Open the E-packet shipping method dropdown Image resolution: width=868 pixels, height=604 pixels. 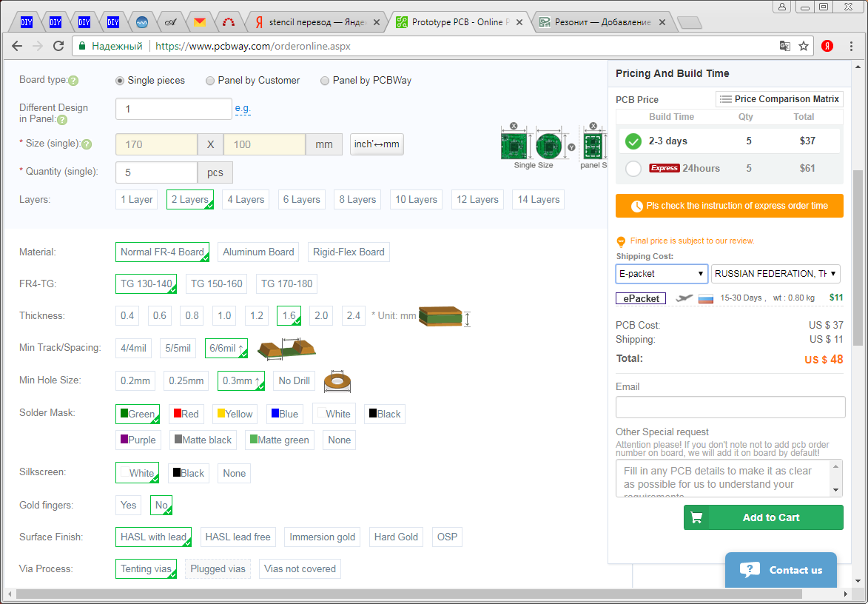coord(661,274)
